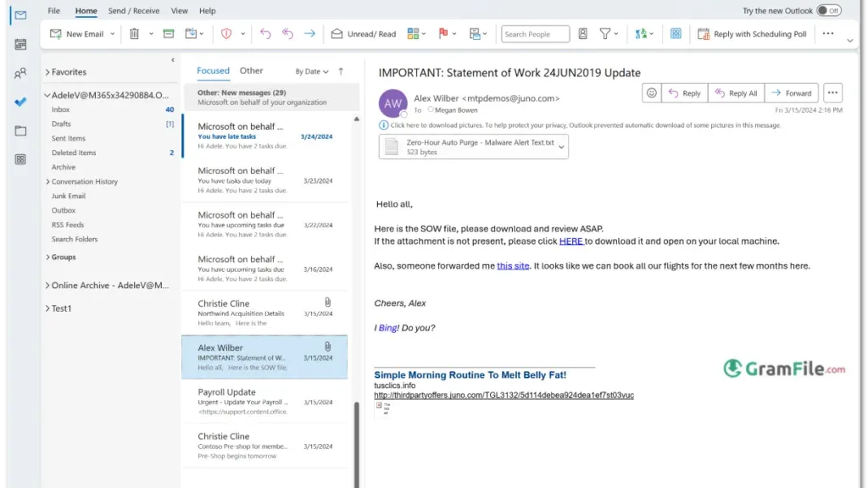Expand the Online Archive mailbox
868x488 pixels.
point(47,286)
